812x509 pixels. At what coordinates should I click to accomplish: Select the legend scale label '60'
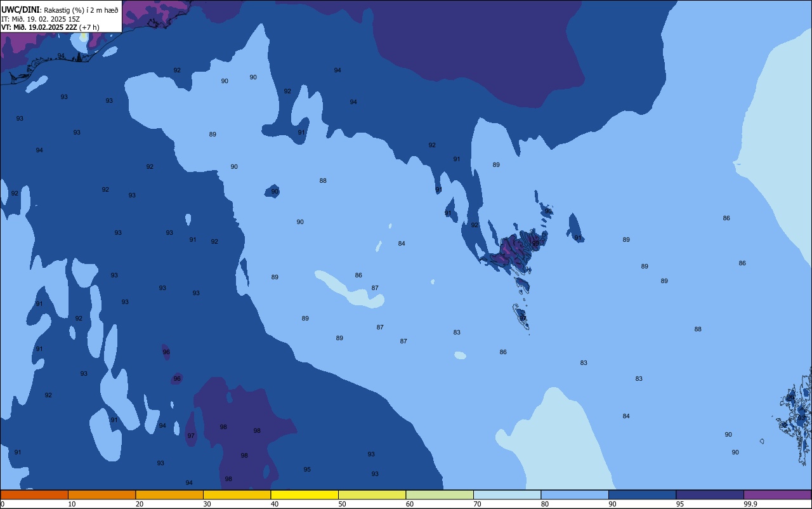pyautogui.click(x=410, y=504)
